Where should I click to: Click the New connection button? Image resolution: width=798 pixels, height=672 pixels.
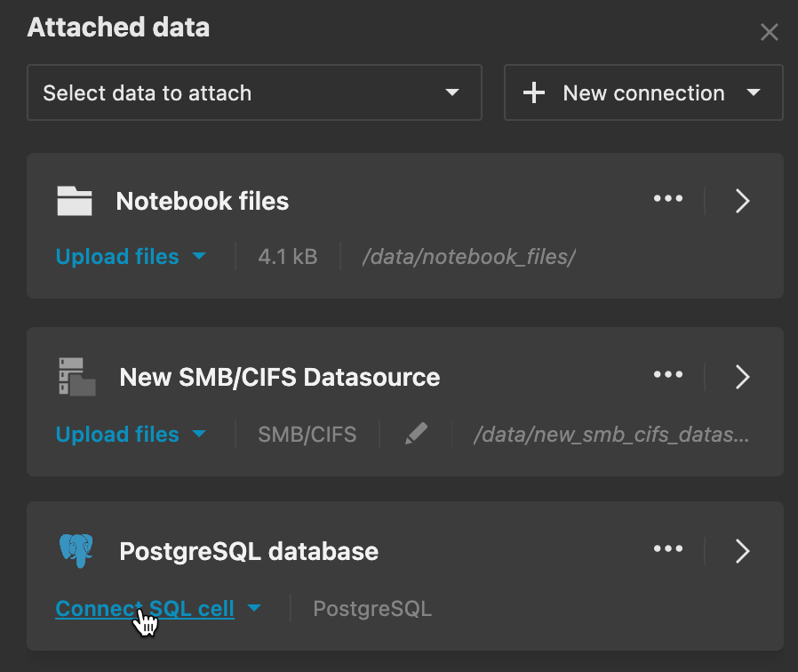(x=642, y=92)
